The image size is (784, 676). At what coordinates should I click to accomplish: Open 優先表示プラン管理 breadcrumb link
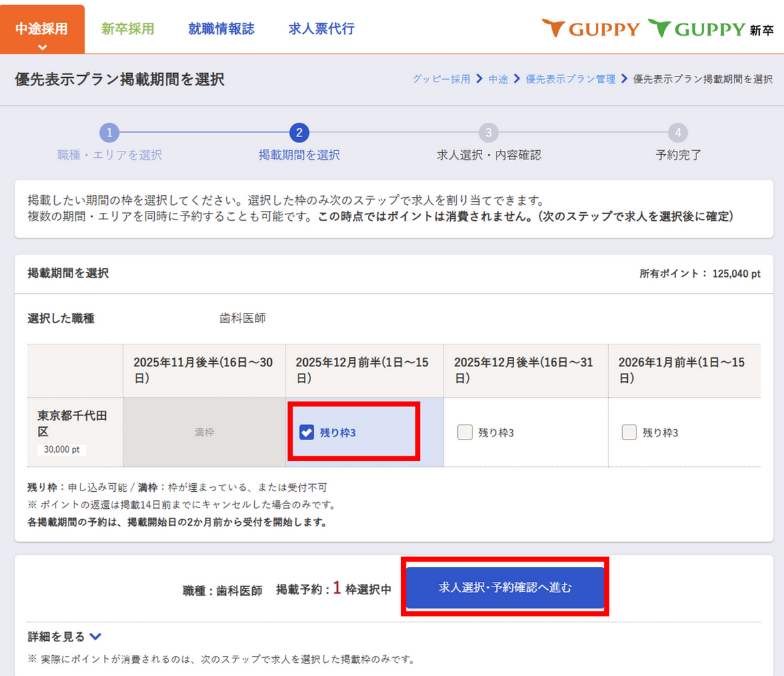(570, 79)
